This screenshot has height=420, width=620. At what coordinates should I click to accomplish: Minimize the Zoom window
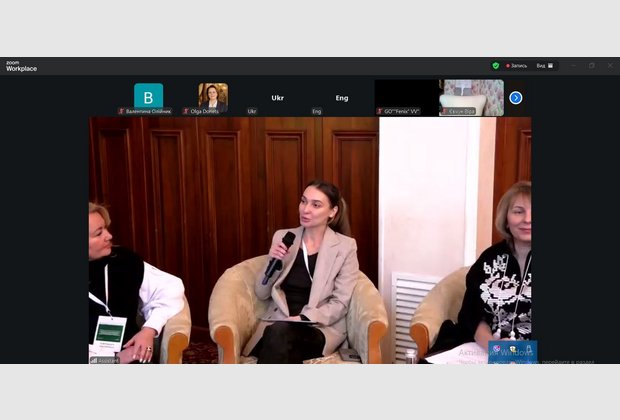click(573, 66)
